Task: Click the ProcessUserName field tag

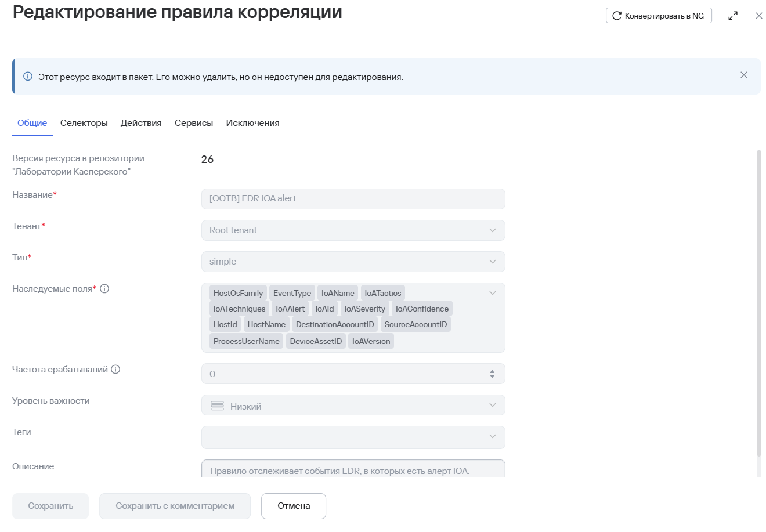Action: [246, 341]
